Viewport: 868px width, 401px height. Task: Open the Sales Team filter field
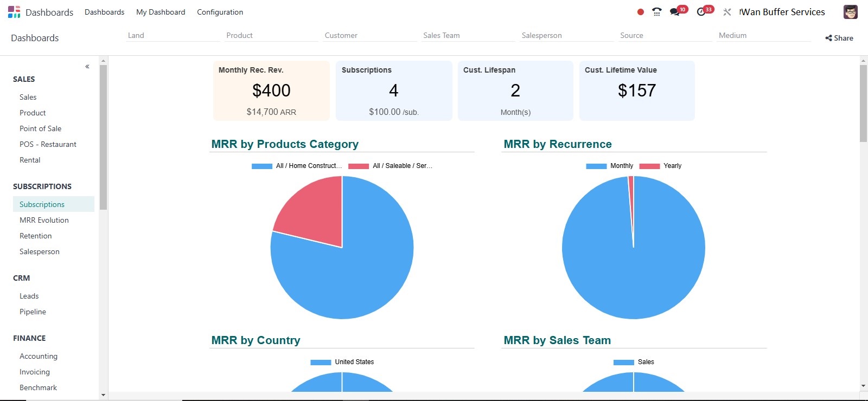(468, 35)
